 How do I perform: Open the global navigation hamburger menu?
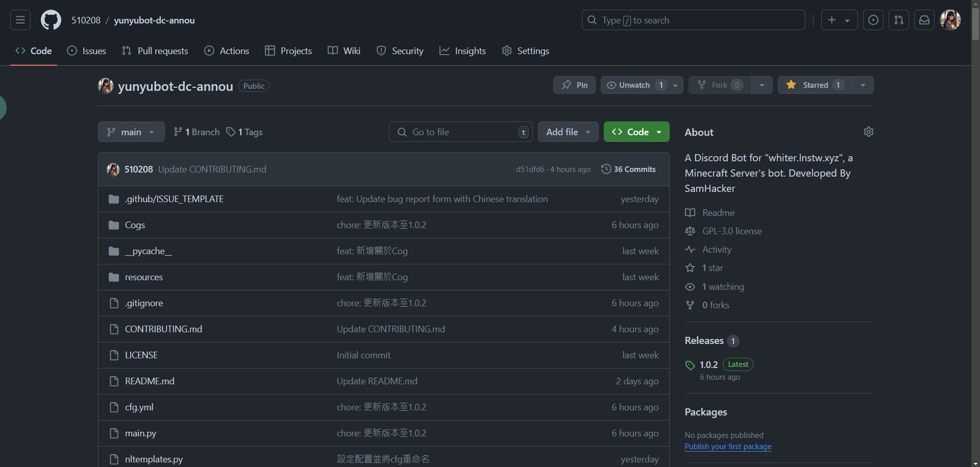point(20,20)
